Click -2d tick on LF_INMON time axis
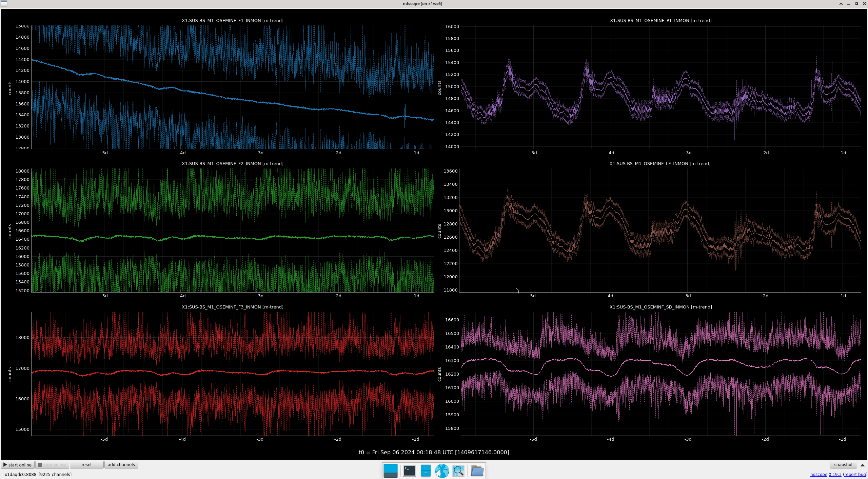The height and width of the screenshot is (479, 868). pyautogui.click(x=765, y=296)
